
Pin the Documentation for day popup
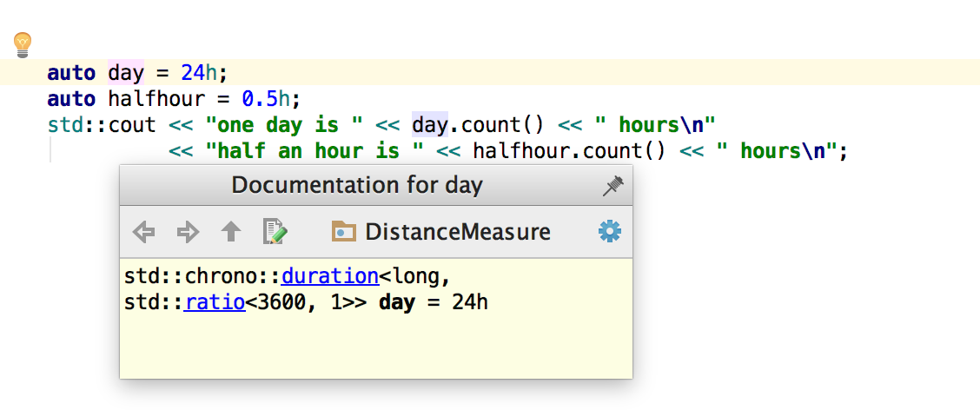612,186
